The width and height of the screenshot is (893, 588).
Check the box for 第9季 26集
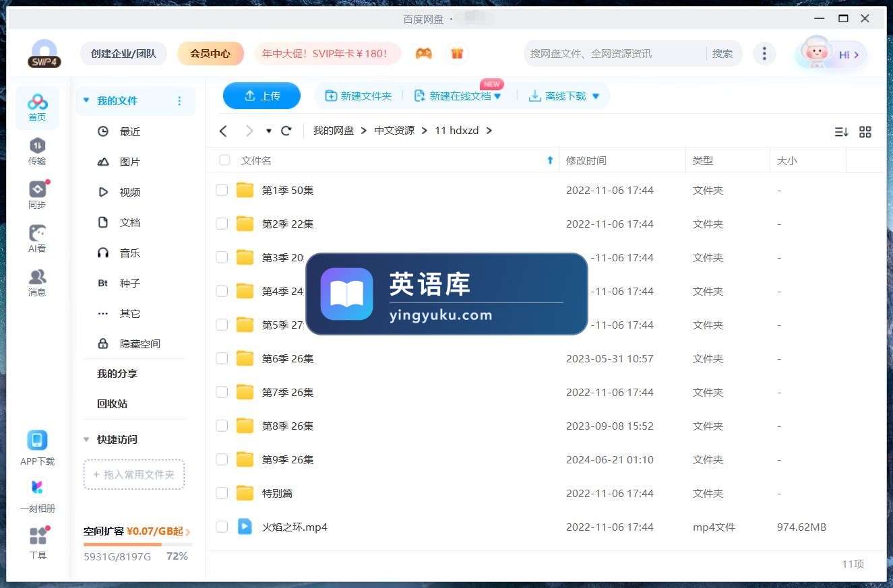tap(222, 459)
